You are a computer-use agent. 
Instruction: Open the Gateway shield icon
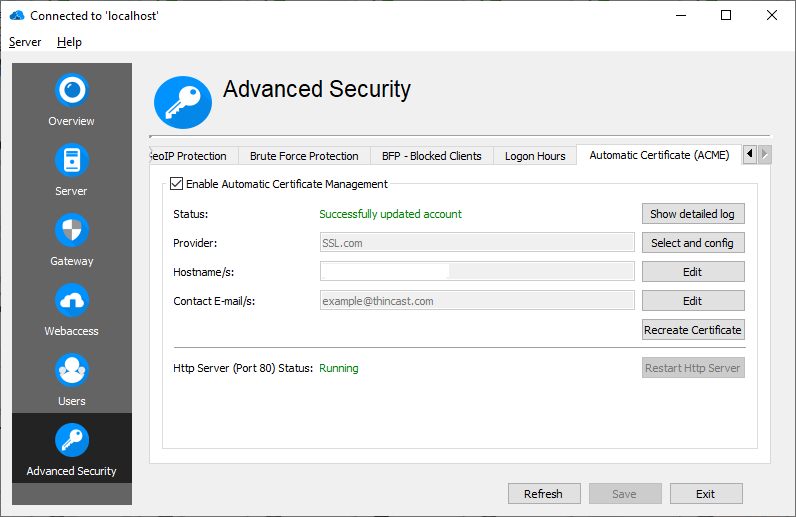(x=72, y=230)
